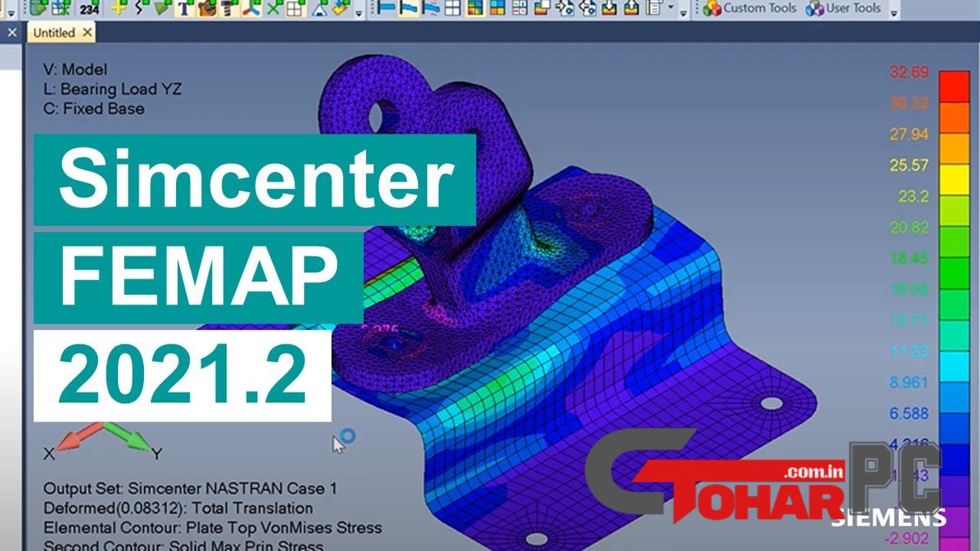Open the leftmost toolbar overflow arrow

tap(11, 12)
